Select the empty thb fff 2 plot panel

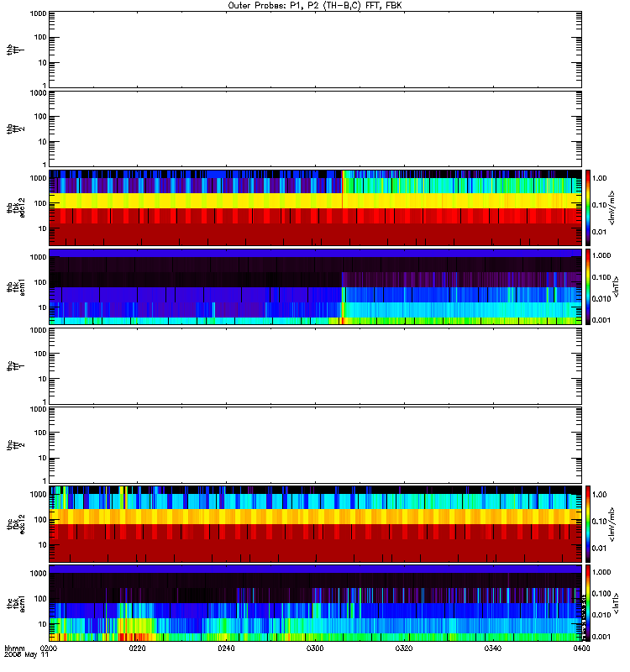[x=316, y=129]
